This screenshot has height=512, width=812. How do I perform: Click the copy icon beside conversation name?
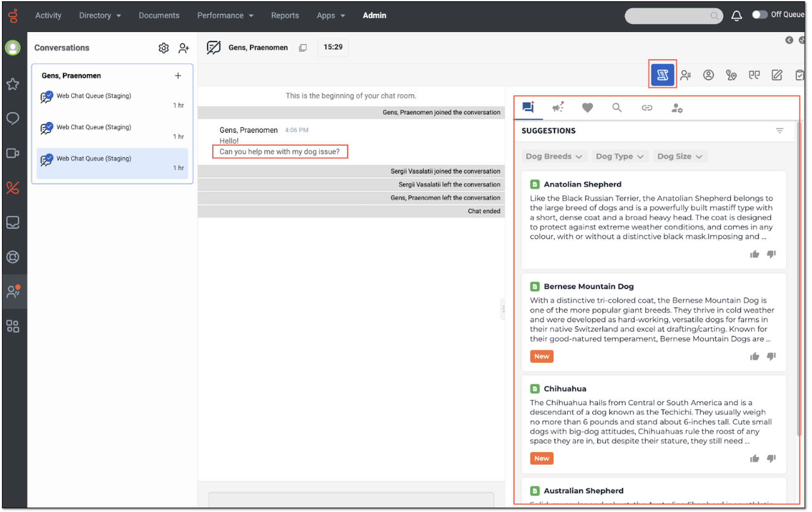pyautogui.click(x=303, y=48)
